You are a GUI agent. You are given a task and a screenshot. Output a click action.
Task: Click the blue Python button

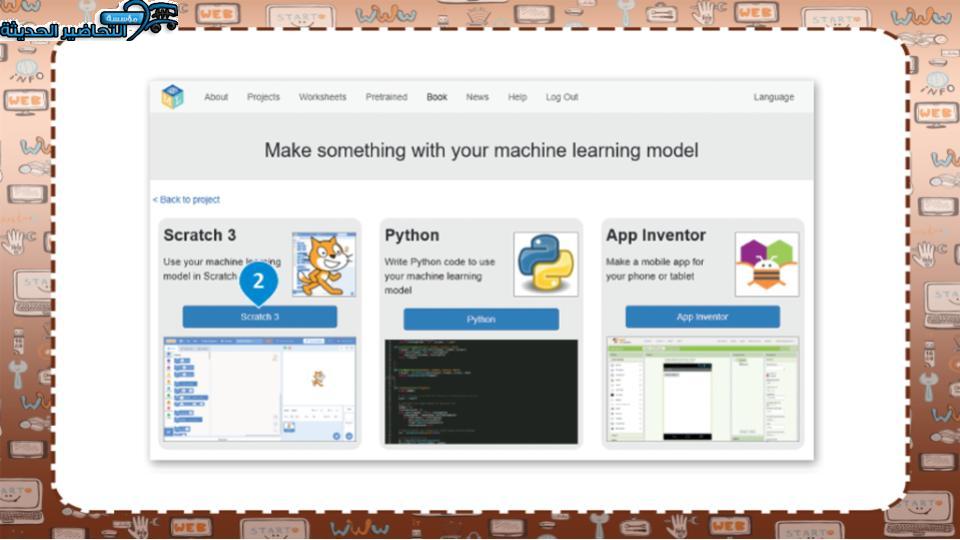[x=481, y=319]
